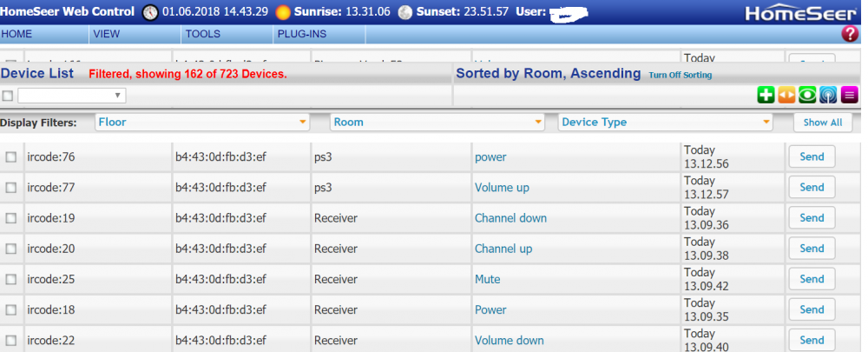Click the clock icon next to the date

150,12
